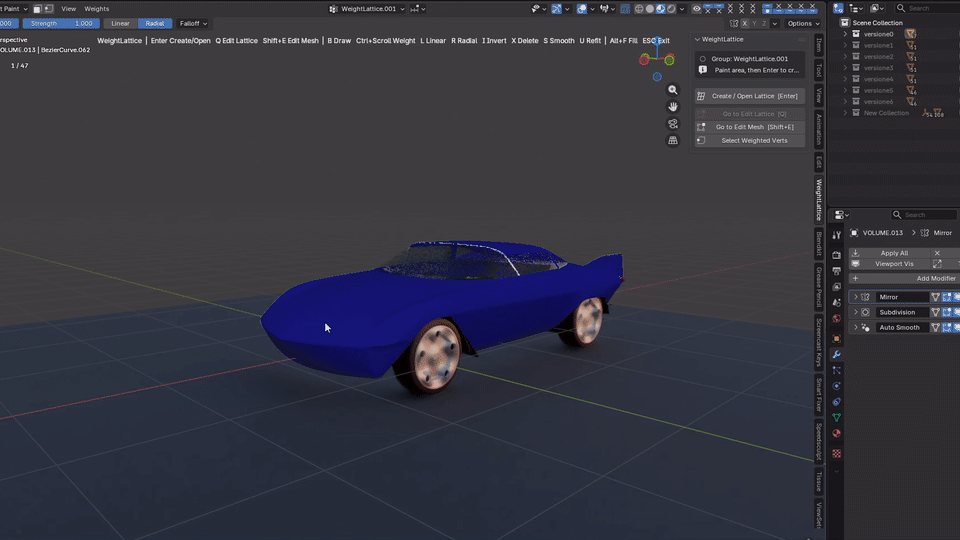
Task: Adjust the Strength slider
Action: [x=61, y=23]
